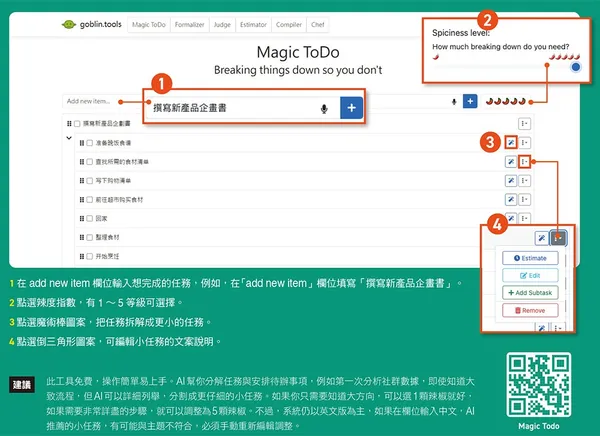Click the magic wand for 查找所需的食材清单

pos(511,162)
